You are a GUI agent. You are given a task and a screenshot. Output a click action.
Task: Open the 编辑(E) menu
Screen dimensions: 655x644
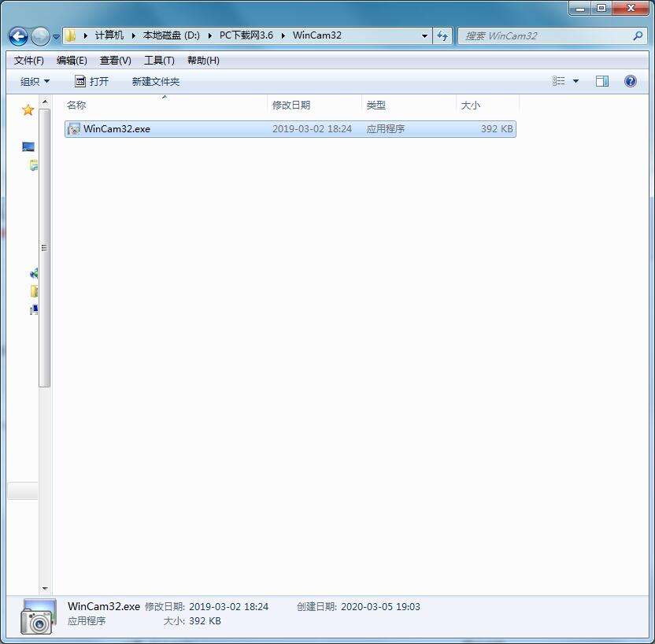[x=72, y=61]
